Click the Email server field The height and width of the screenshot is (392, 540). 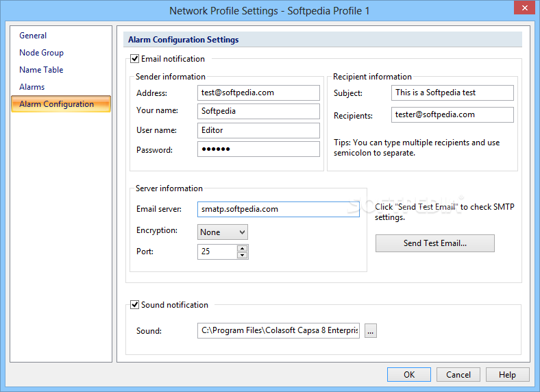coord(278,210)
